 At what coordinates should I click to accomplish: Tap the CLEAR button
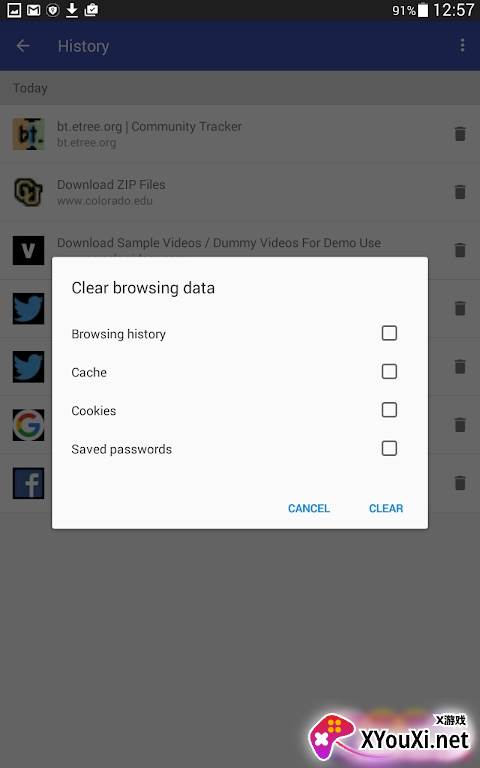(x=386, y=508)
